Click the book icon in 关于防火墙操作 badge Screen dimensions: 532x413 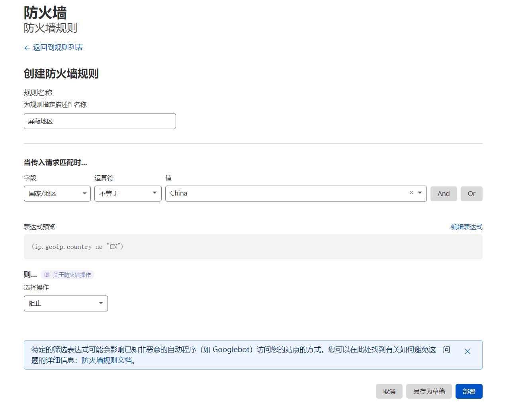click(x=47, y=275)
